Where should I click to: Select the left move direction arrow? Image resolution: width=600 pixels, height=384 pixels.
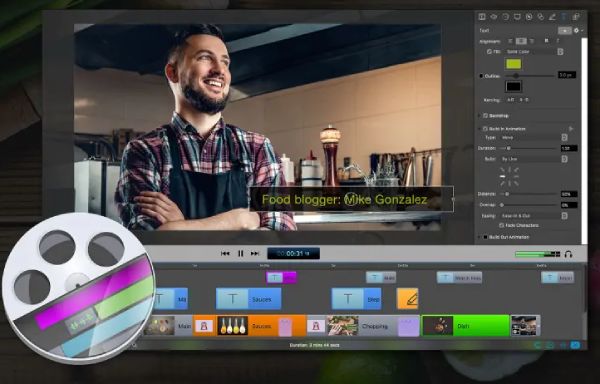click(502, 176)
